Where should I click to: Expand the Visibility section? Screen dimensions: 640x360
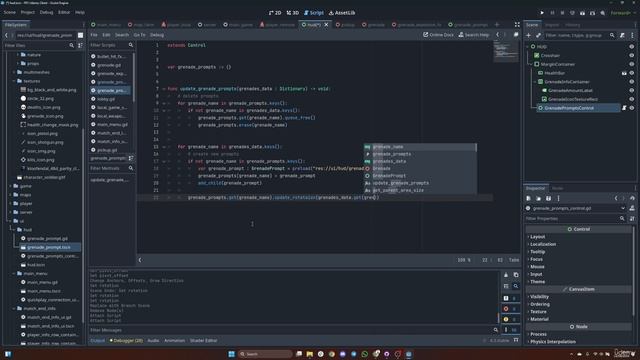point(539,297)
